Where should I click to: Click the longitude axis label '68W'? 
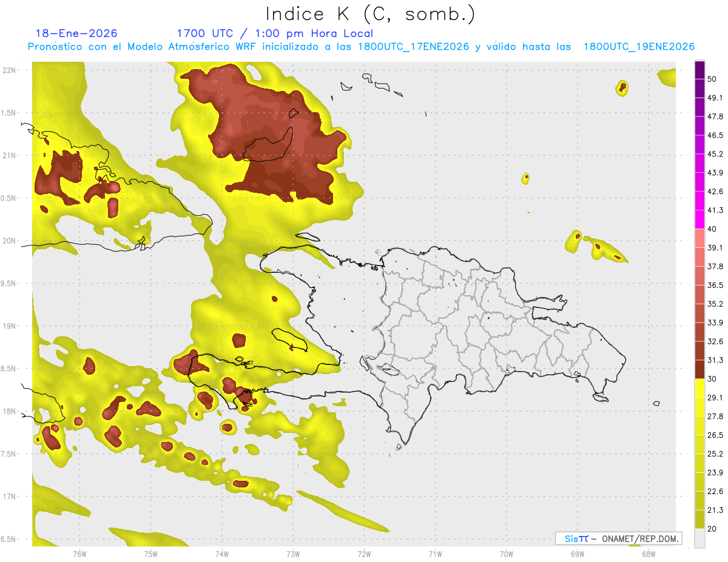point(649,554)
